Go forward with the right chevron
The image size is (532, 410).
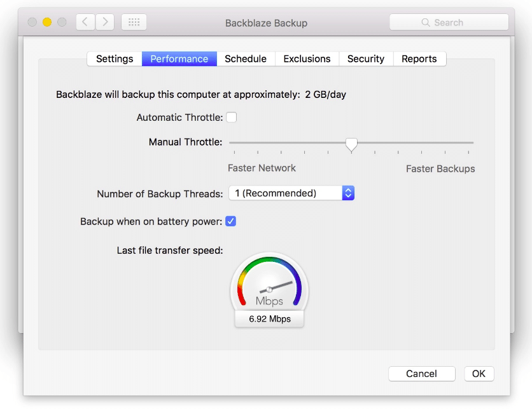(105, 22)
